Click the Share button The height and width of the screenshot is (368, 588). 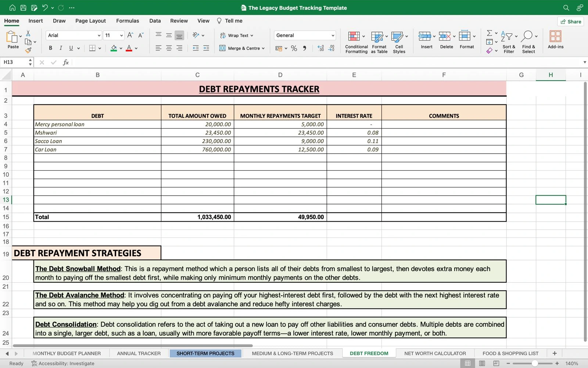[571, 22]
